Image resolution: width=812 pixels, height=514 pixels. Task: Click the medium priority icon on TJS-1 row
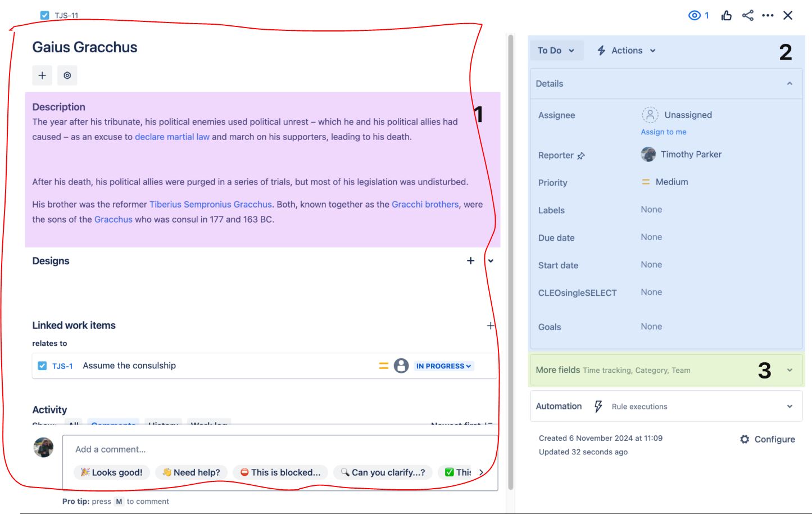[x=384, y=366]
